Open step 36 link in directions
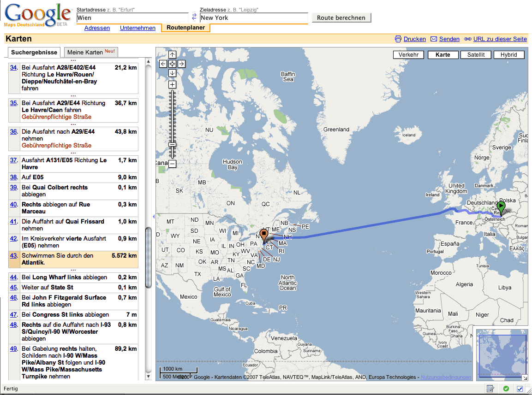Image resolution: width=532 pixels, height=395 pixels. coord(13,131)
